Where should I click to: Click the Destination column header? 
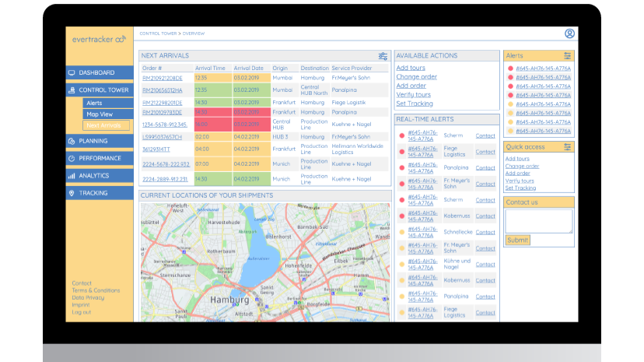tap(314, 69)
